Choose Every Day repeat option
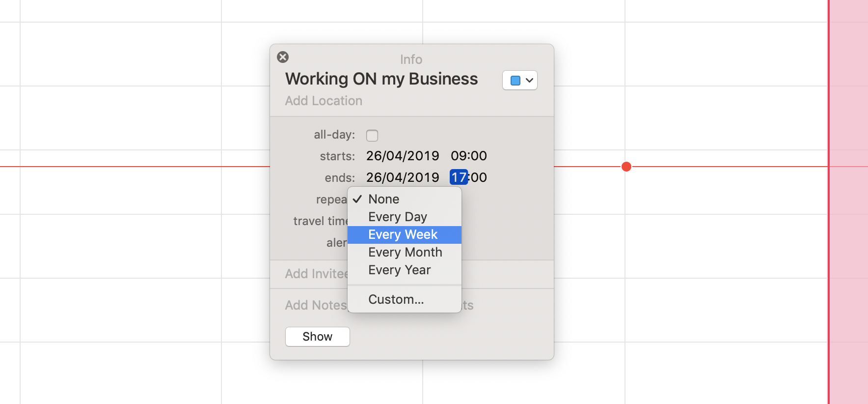Image resolution: width=868 pixels, height=404 pixels. click(398, 217)
